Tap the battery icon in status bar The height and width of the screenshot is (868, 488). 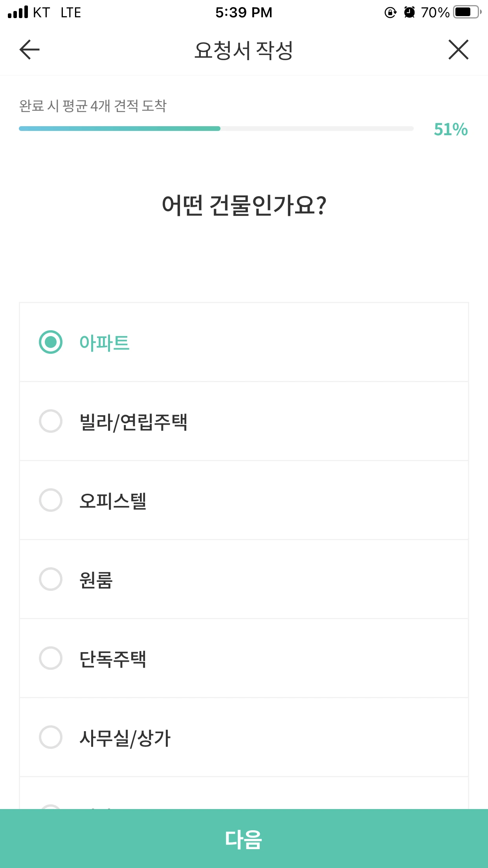point(467,12)
